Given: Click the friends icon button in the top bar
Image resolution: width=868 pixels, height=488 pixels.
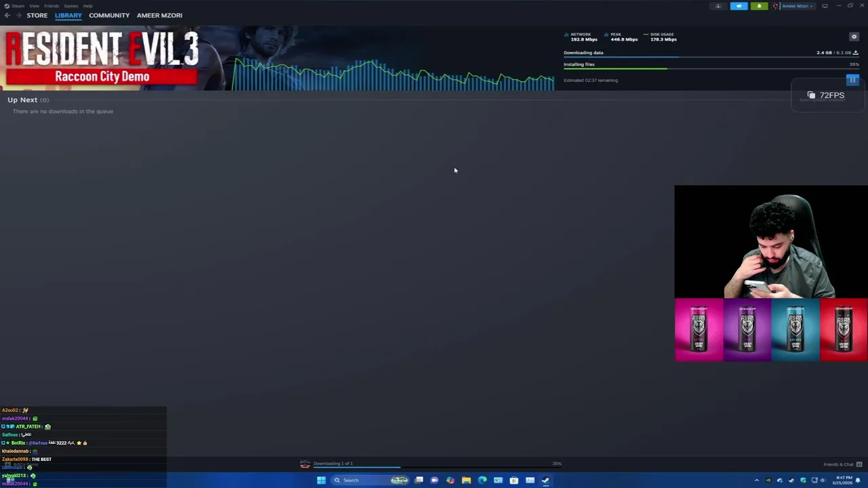Looking at the screenshot, I should click(718, 6).
